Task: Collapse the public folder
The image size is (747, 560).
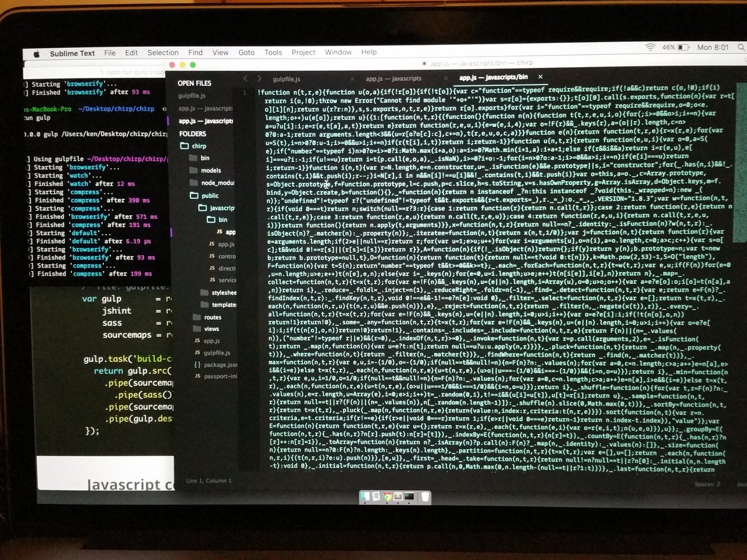Action: [204, 195]
